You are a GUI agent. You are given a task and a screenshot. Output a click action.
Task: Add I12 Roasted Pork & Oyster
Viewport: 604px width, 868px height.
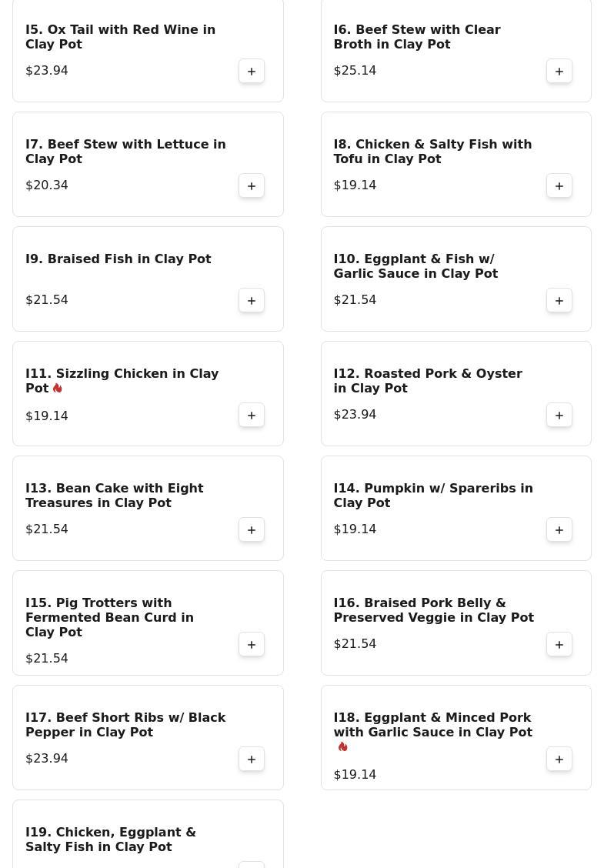point(559,416)
